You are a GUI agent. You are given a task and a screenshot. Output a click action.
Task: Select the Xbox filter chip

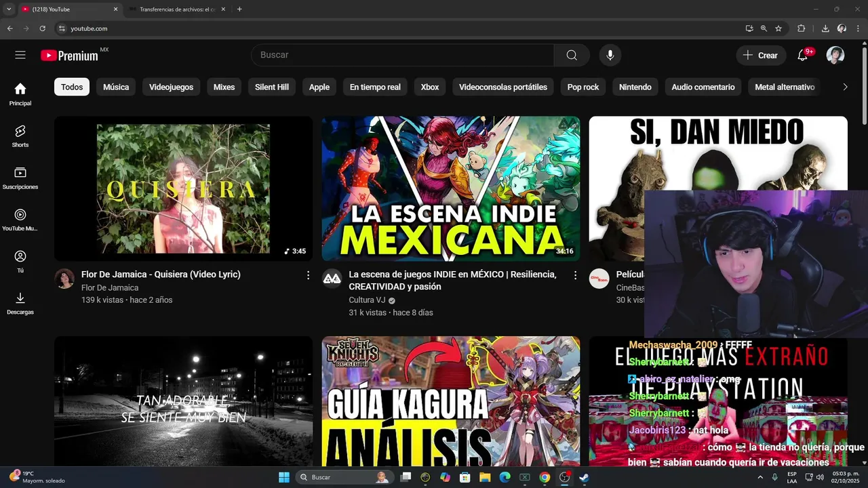click(430, 87)
